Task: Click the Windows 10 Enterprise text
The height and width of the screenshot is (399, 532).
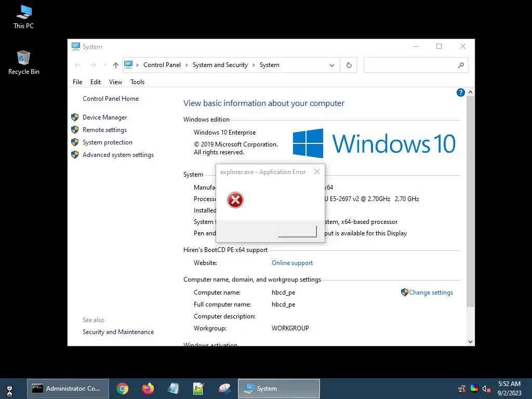Action: (224, 132)
